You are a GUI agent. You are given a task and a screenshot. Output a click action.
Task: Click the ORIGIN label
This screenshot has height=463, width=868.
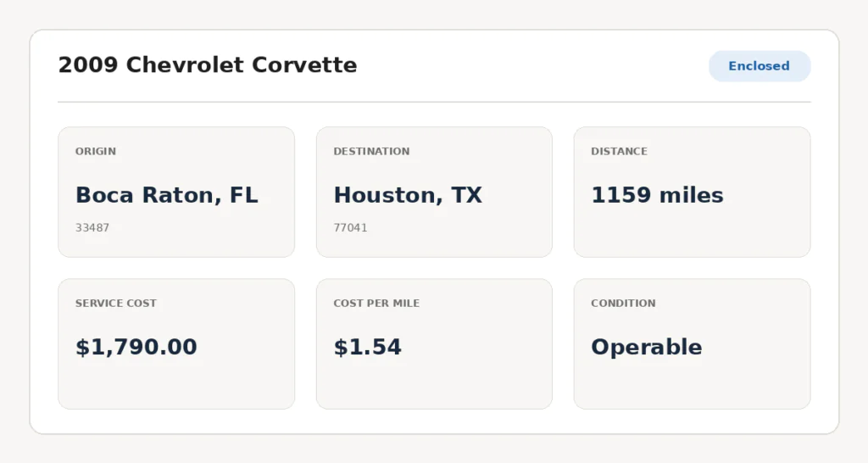96,151
